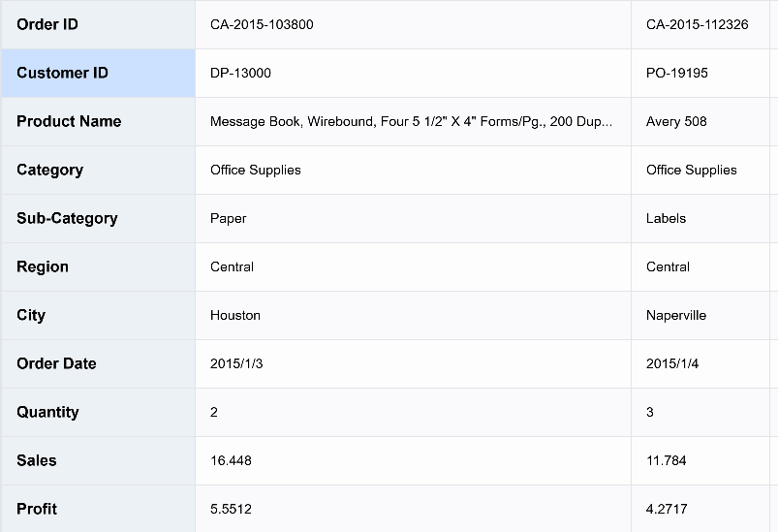Click the Message Book product name cell

[x=412, y=121]
